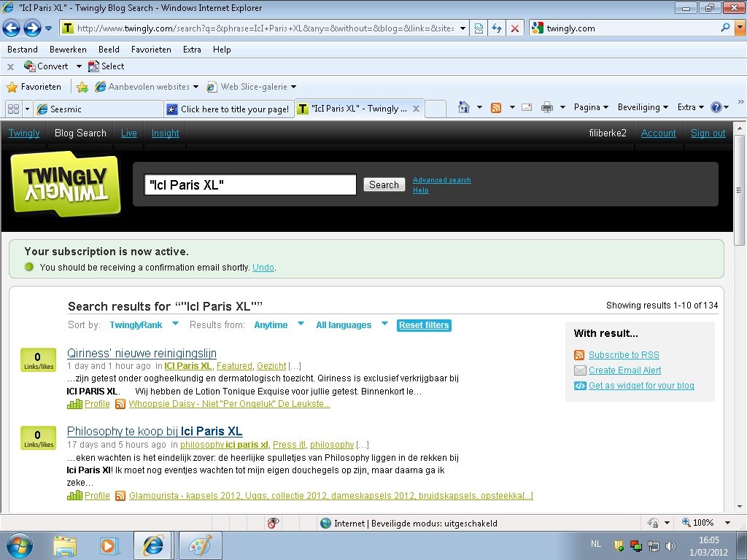Image resolution: width=747 pixels, height=560 pixels.
Task: Open the Bestand menu
Action: [x=23, y=50]
